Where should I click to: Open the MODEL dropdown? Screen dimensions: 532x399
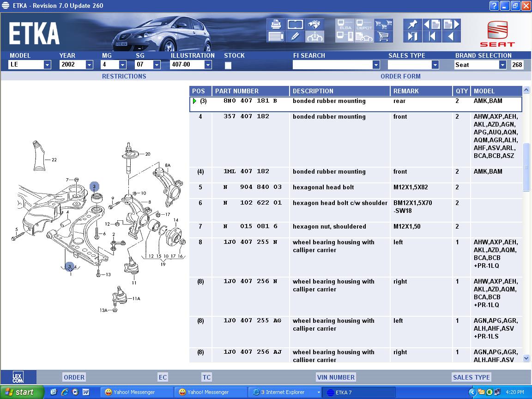47,65
